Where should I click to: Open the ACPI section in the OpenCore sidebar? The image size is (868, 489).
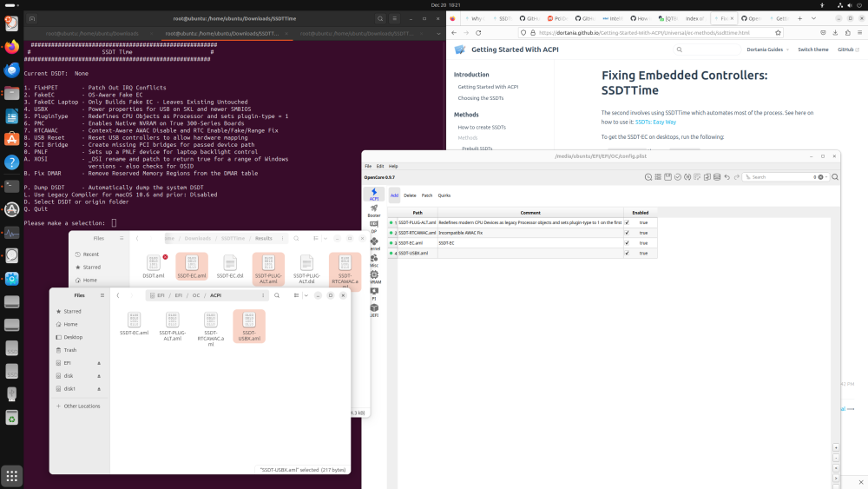click(x=374, y=194)
